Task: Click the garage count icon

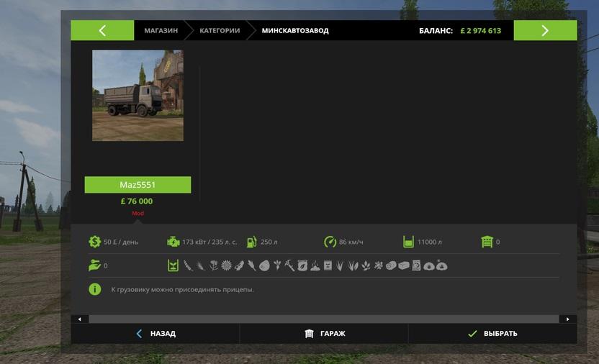Action: point(487,242)
